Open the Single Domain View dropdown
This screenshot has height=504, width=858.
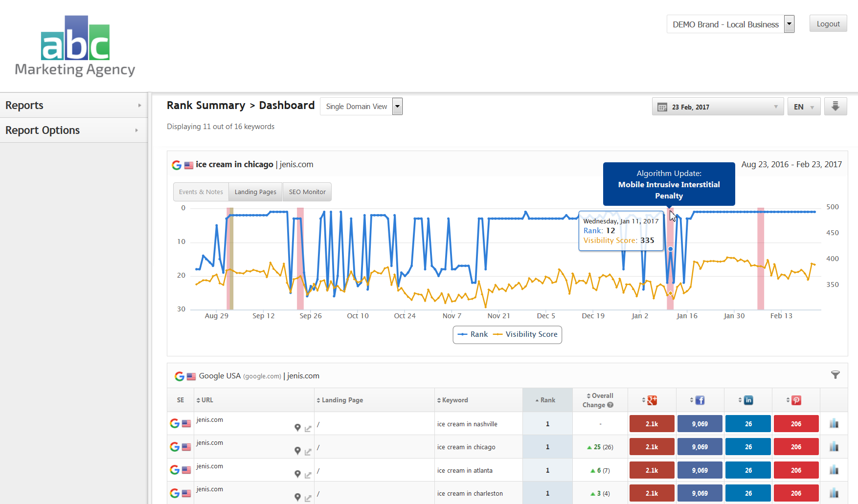[x=361, y=107]
